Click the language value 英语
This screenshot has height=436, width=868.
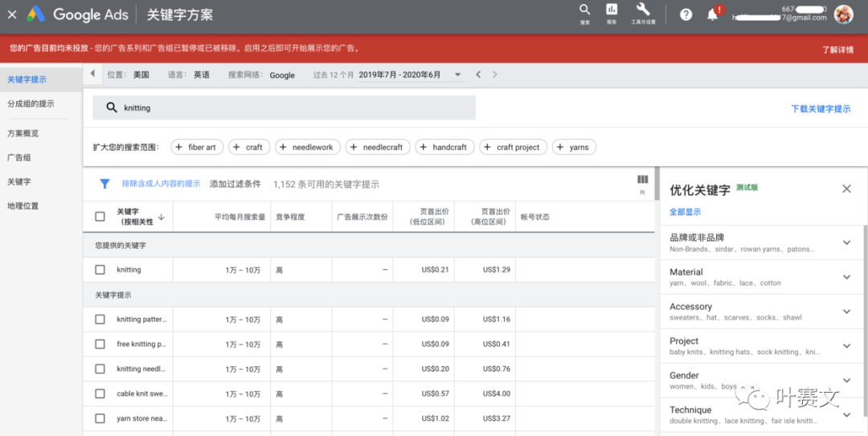202,75
